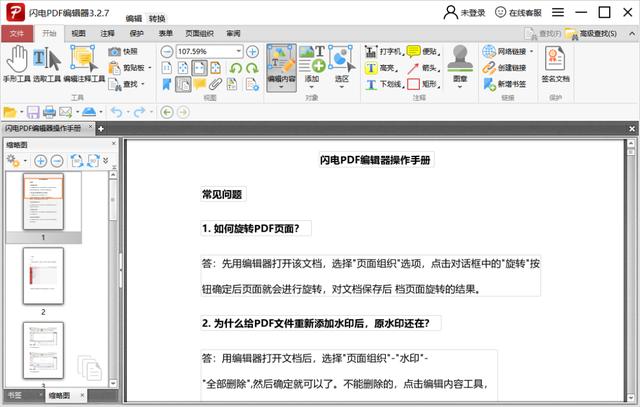The image size is (640, 407).
Task: Toggle the fit-width view button
Action: coord(200,68)
